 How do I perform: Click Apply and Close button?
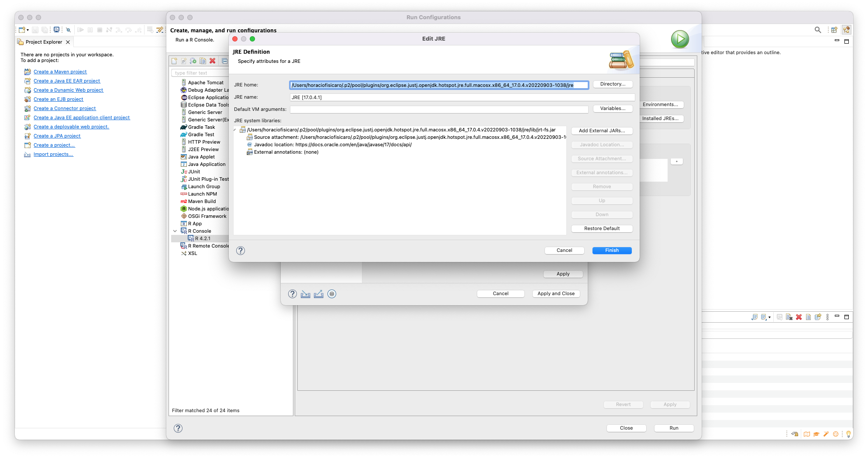(x=556, y=294)
